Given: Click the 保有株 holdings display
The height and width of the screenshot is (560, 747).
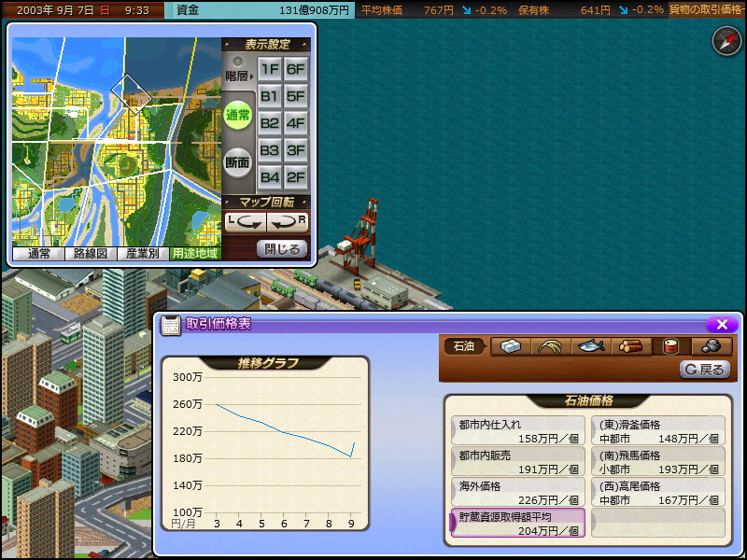Looking at the screenshot, I should click(x=590, y=10).
